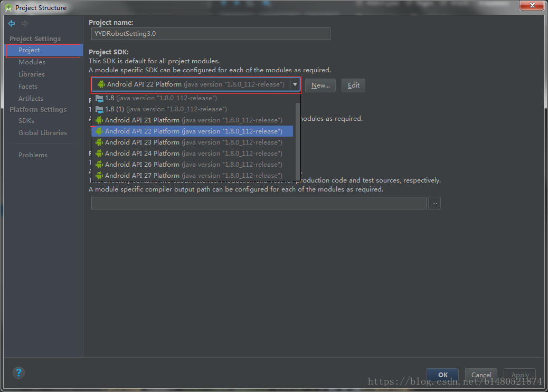Image resolution: width=548 pixels, height=392 pixels.
Task: Open Global Libraries page
Action: point(43,133)
